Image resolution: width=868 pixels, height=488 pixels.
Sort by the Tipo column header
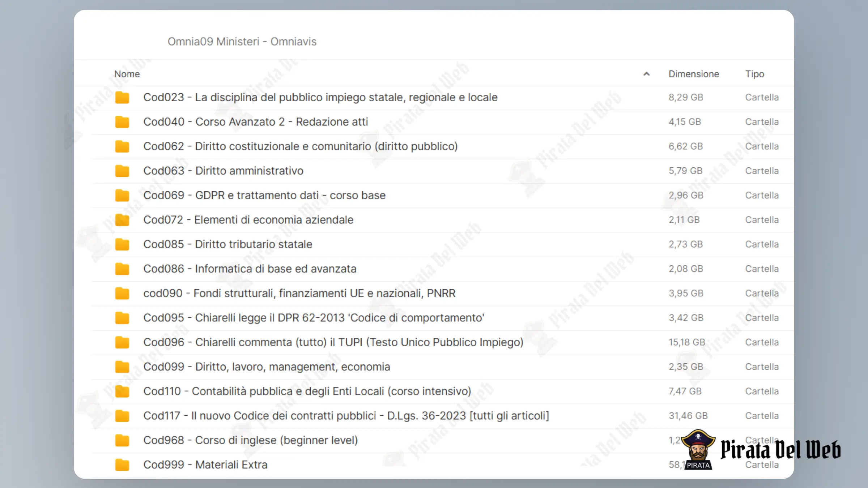754,74
